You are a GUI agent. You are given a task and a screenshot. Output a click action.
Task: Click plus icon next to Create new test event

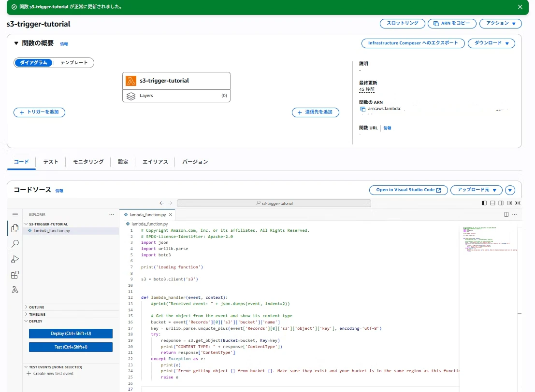(29, 374)
